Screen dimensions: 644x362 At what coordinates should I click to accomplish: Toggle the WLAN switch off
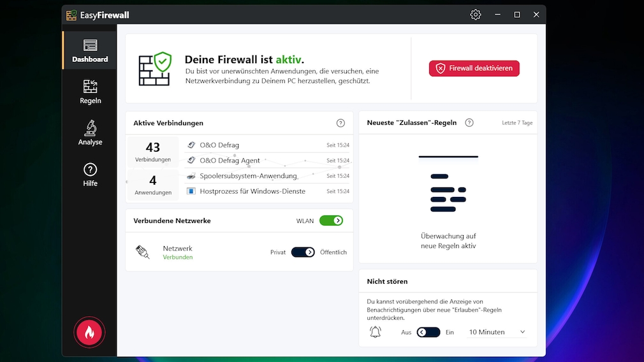[x=331, y=221]
